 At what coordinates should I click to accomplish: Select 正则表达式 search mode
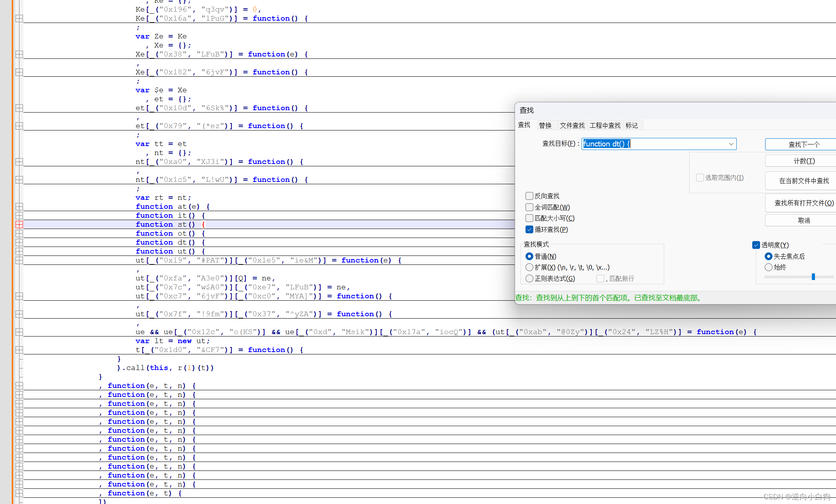pyautogui.click(x=529, y=278)
